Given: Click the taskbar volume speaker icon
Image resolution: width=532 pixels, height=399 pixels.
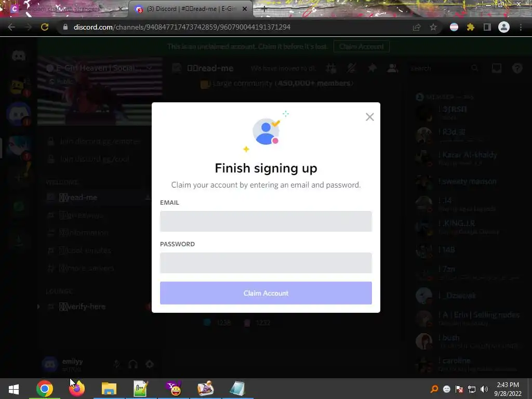Looking at the screenshot, I should [484, 389].
